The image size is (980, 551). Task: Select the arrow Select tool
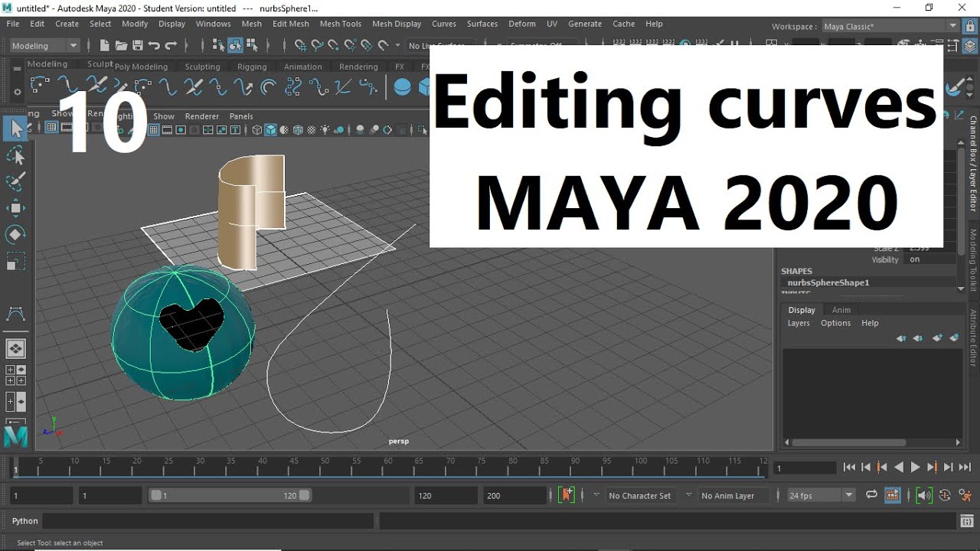point(15,129)
